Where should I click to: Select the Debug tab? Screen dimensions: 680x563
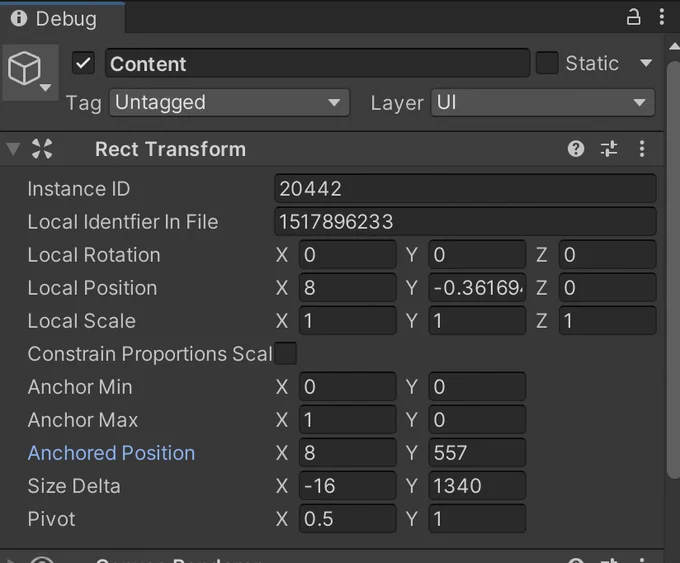pos(62,18)
